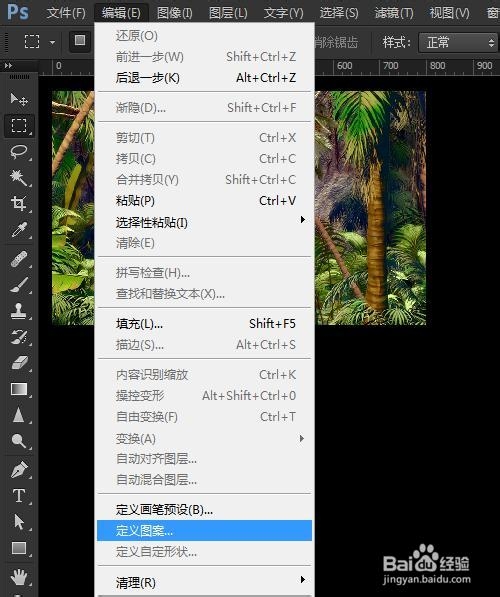Open the 样式 dropdown showing 正常
500x597 pixels.
coord(458,42)
